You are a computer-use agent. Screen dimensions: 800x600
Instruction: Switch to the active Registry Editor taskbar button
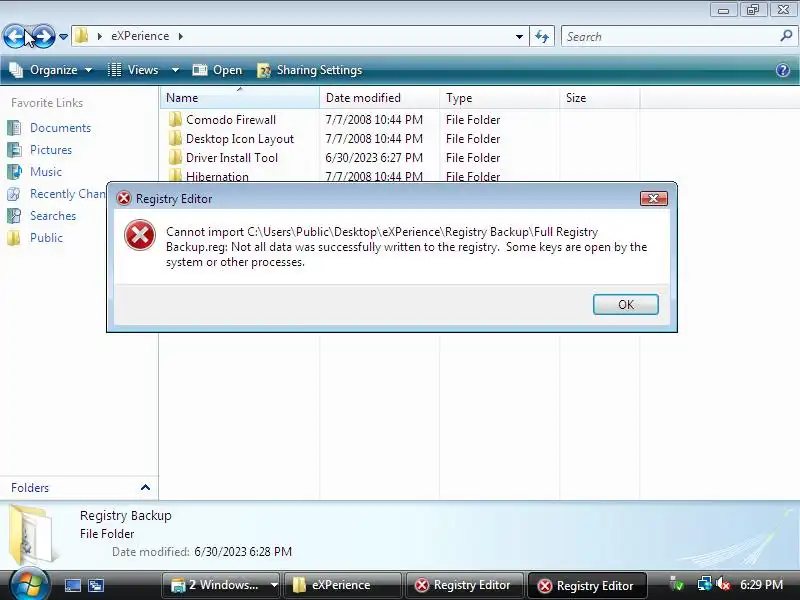[587, 585]
